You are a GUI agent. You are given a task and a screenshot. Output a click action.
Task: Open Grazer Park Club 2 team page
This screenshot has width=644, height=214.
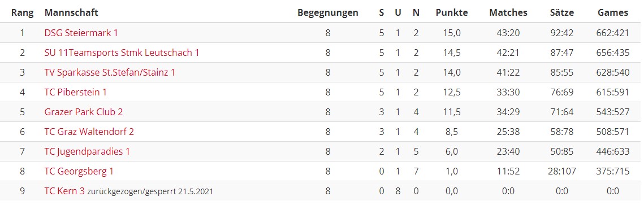tap(83, 111)
